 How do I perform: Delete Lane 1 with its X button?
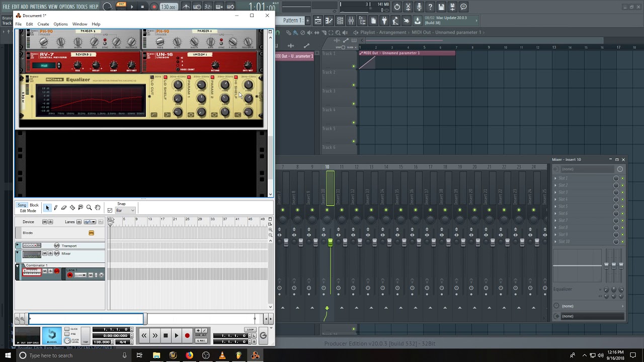(x=101, y=275)
